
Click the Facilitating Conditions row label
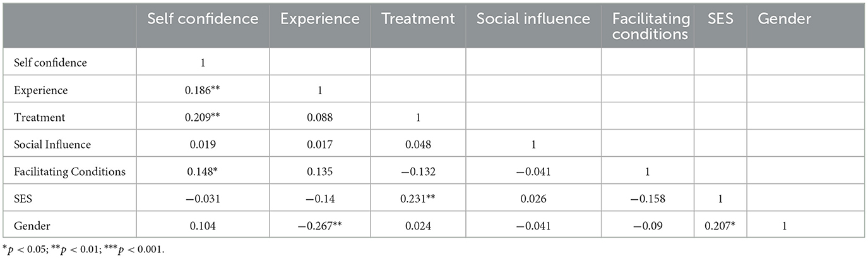[x=69, y=171]
